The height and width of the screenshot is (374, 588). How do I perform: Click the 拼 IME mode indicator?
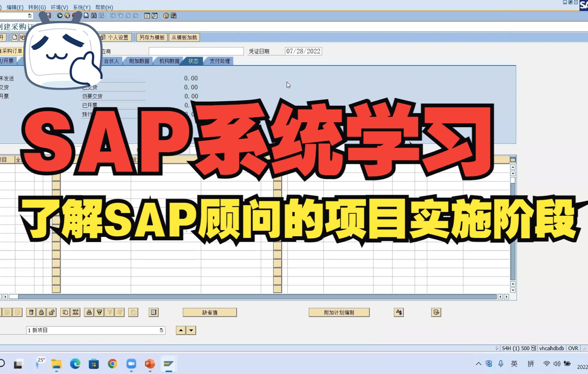point(531,364)
